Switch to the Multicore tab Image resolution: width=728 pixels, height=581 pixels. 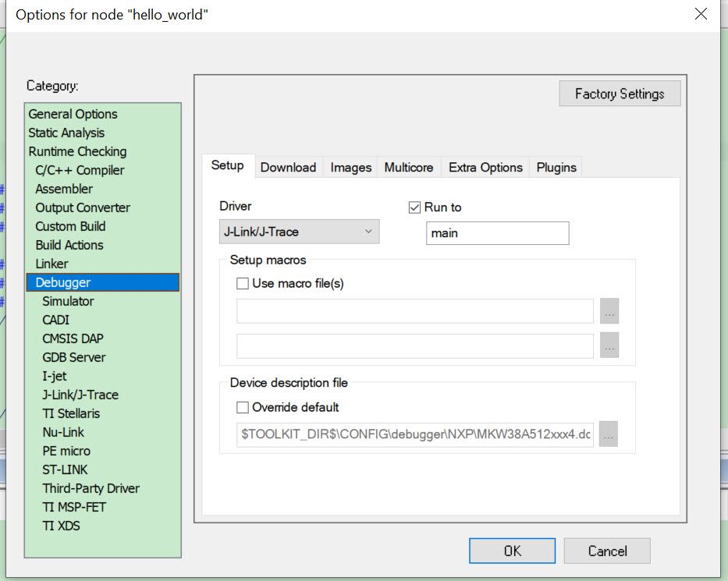coord(409,168)
